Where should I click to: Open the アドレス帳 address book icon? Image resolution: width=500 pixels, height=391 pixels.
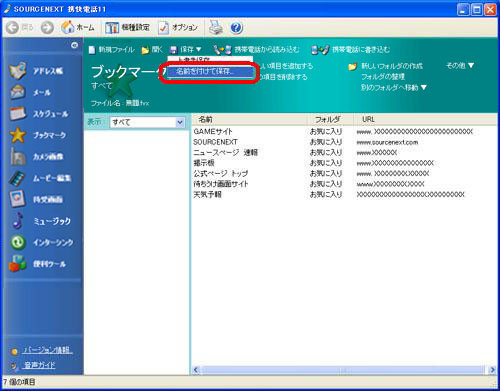18,70
